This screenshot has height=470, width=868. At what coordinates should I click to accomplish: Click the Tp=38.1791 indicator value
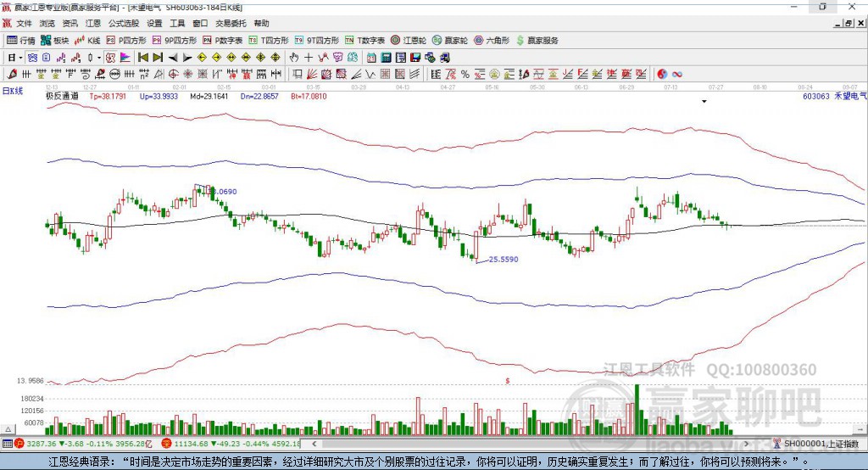(108, 96)
